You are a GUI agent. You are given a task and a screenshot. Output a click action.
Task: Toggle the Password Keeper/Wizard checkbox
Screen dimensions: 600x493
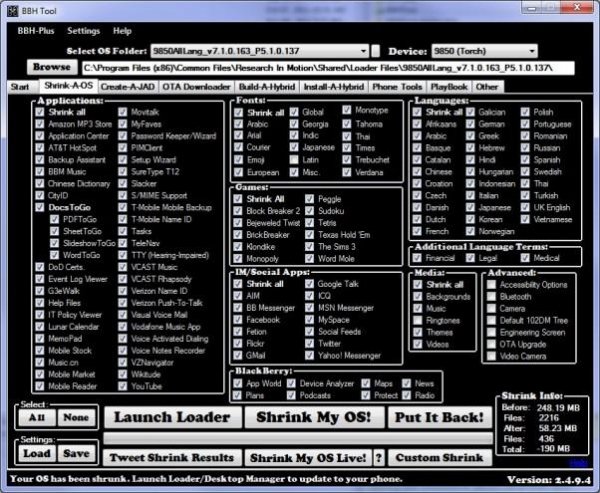tap(122, 136)
